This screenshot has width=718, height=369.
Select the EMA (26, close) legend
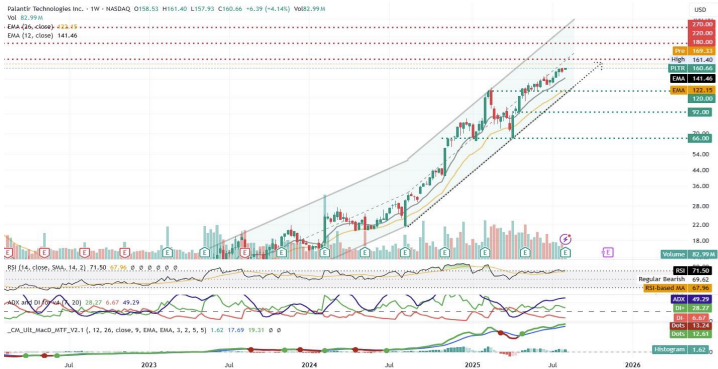(x=30, y=26)
